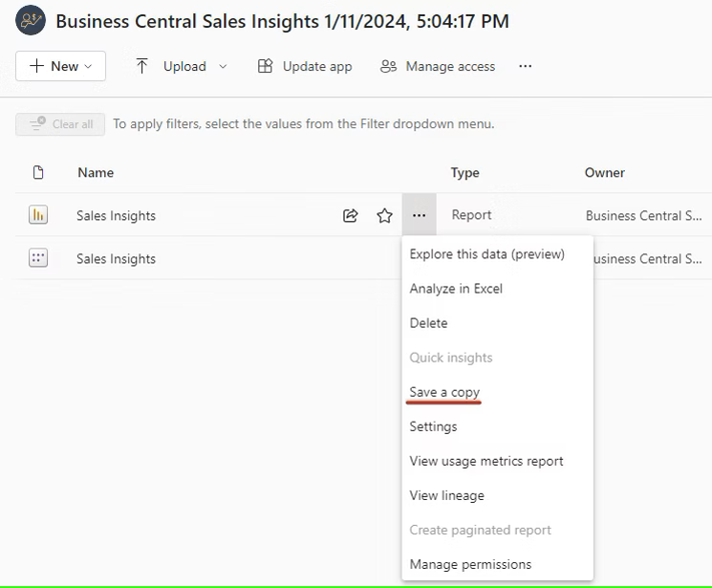Click the more options ellipsis on report row
This screenshot has width=712, height=588.
419,216
